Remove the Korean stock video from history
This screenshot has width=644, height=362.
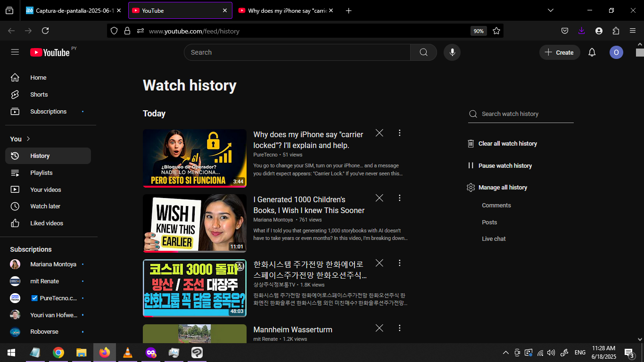coord(379,263)
